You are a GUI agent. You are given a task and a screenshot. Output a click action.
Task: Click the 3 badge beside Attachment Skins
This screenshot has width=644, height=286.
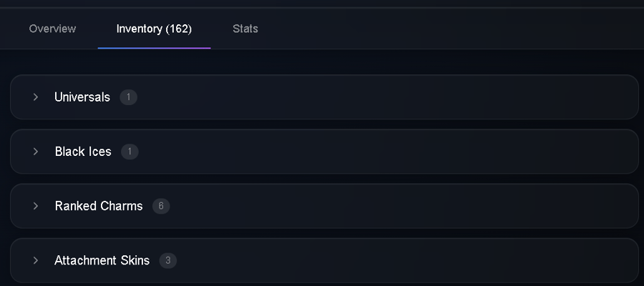coord(168,260)
